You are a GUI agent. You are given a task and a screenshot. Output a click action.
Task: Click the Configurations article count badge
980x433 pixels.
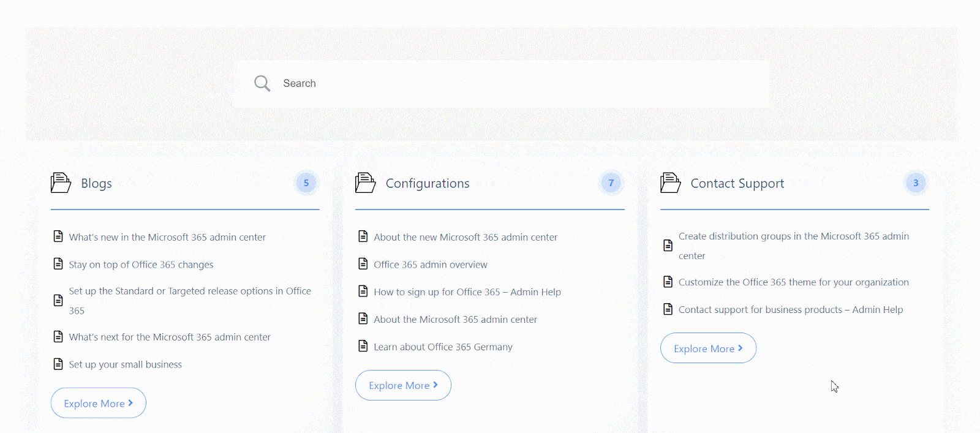coord(611,183)
